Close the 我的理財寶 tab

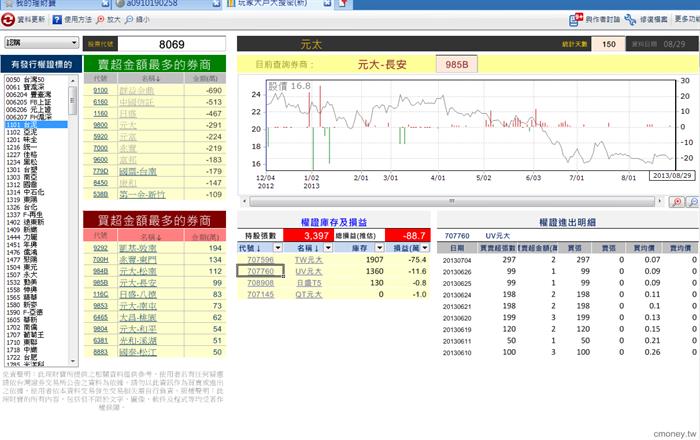105,4
